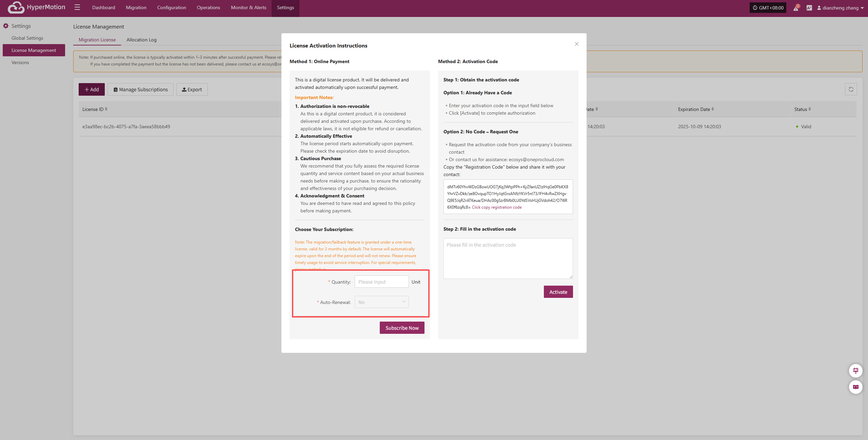Click the registration code text box

[x=508, y=197]
